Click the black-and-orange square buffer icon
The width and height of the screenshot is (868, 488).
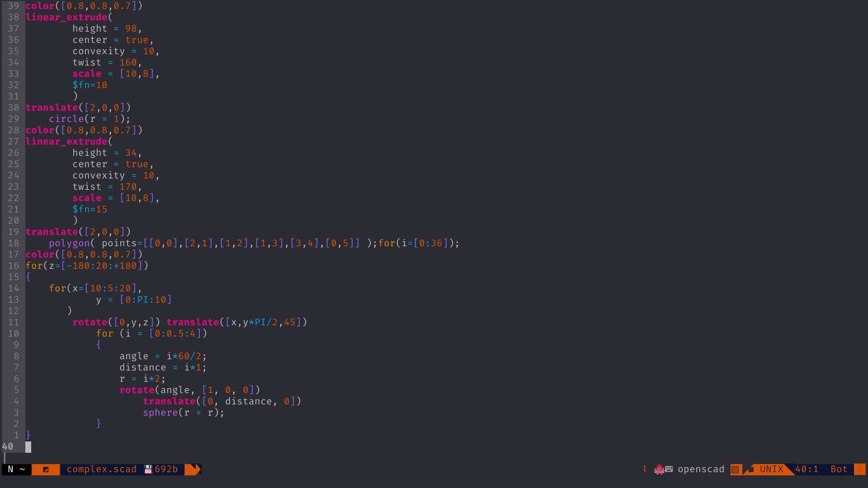(46, 469)
